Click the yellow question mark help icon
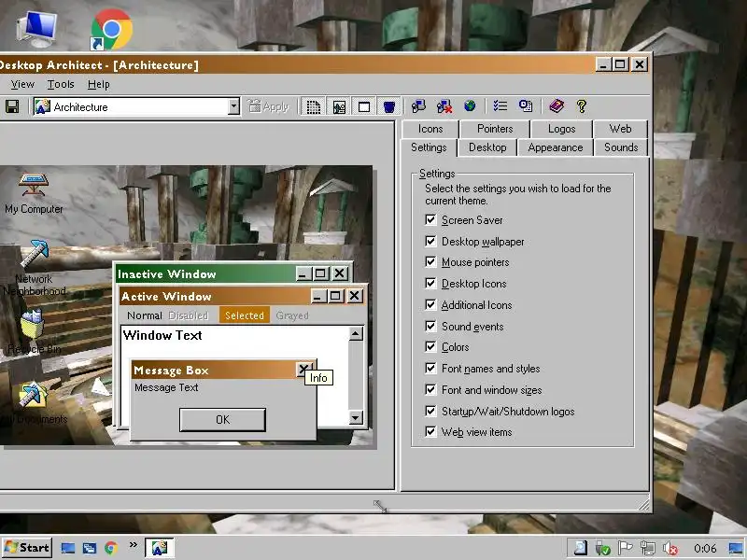 [581, 105]
